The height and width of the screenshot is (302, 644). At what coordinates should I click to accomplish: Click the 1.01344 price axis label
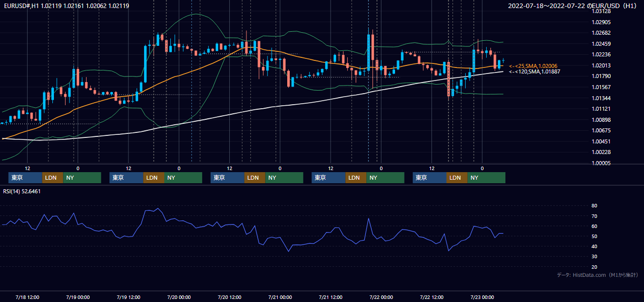pyautogui.click(x=602, y=98)
